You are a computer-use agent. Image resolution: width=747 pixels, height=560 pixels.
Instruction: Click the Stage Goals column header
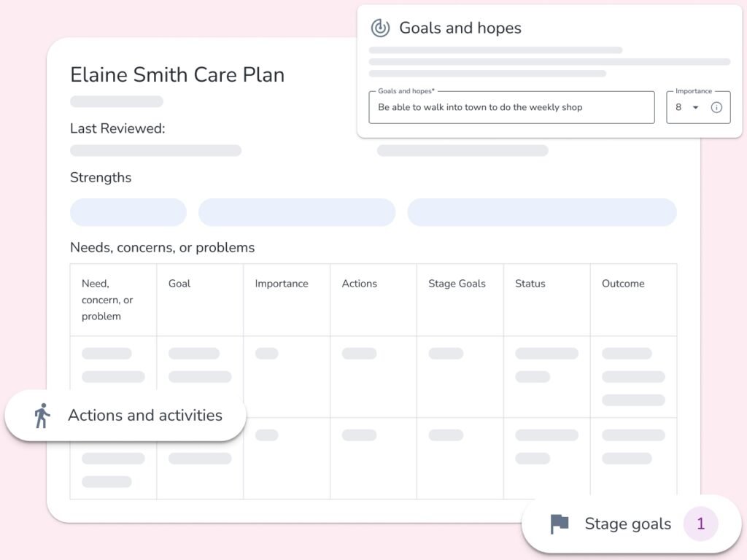457,284
